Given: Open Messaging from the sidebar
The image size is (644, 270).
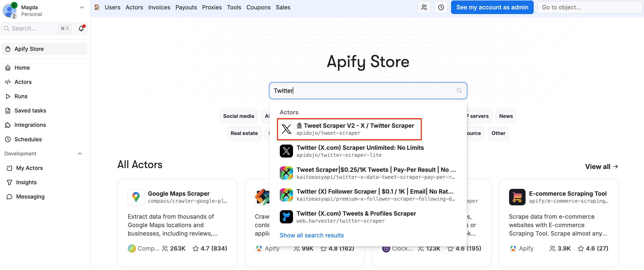Looking at the screenshot, I should pyautogui.click(x=30, y=196).
